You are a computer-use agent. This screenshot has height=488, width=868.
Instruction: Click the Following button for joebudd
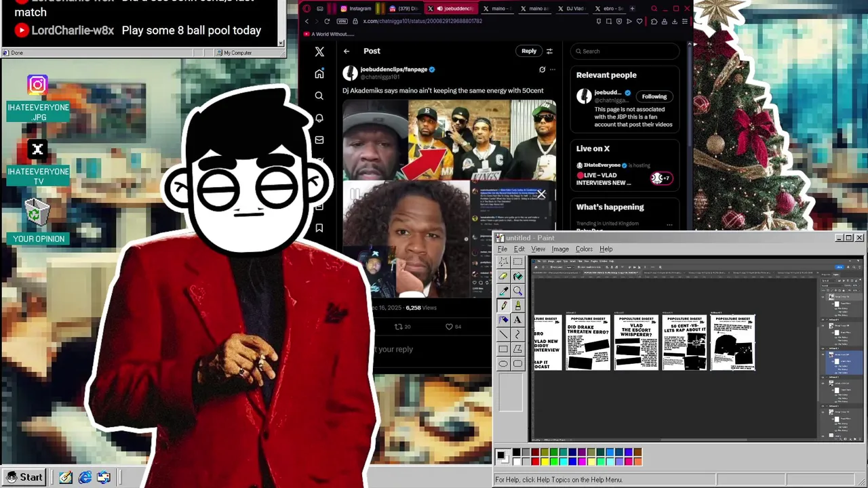coord(654,96)
